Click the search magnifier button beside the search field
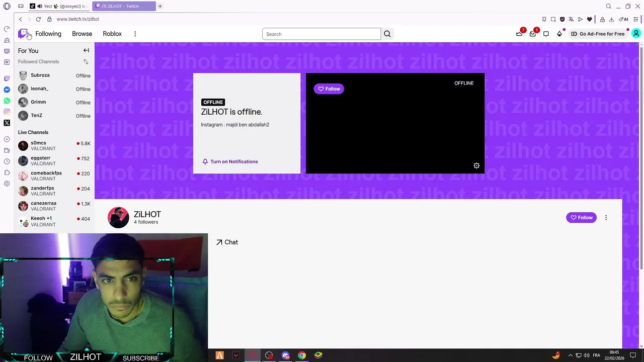This screenshot has width=644, height=362. pyautogui.click(x=387, y=34)
